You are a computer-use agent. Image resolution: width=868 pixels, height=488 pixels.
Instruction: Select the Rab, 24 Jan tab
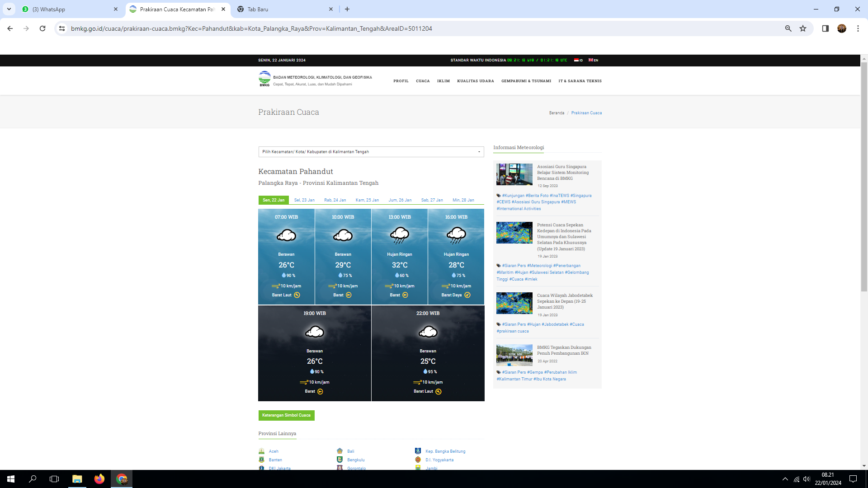pyautogui.click(x=335, y=200)
